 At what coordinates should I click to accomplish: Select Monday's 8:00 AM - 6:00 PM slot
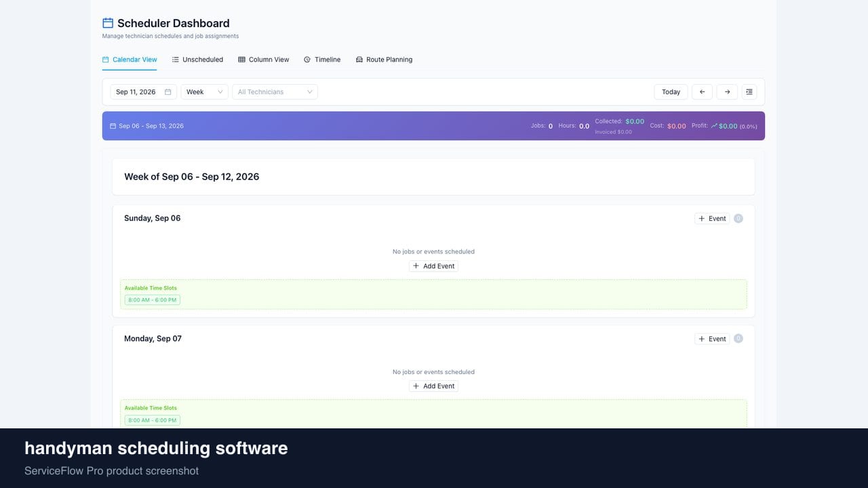pyautogui.click(x=153, y=420)
